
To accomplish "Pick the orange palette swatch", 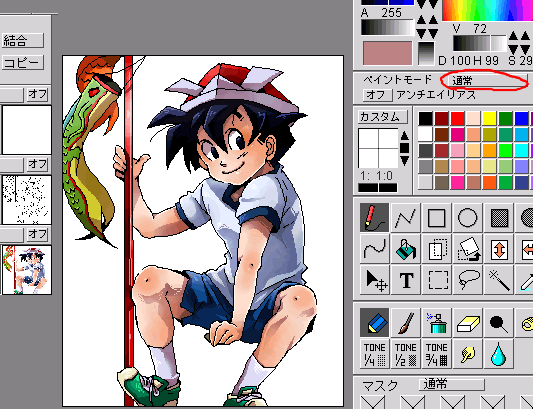I will click(489, 151).
